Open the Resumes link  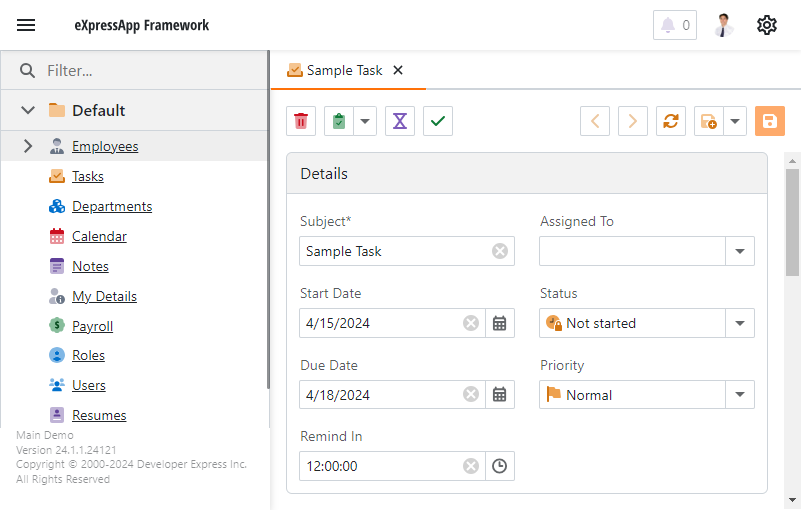click(x=99, y=415)
